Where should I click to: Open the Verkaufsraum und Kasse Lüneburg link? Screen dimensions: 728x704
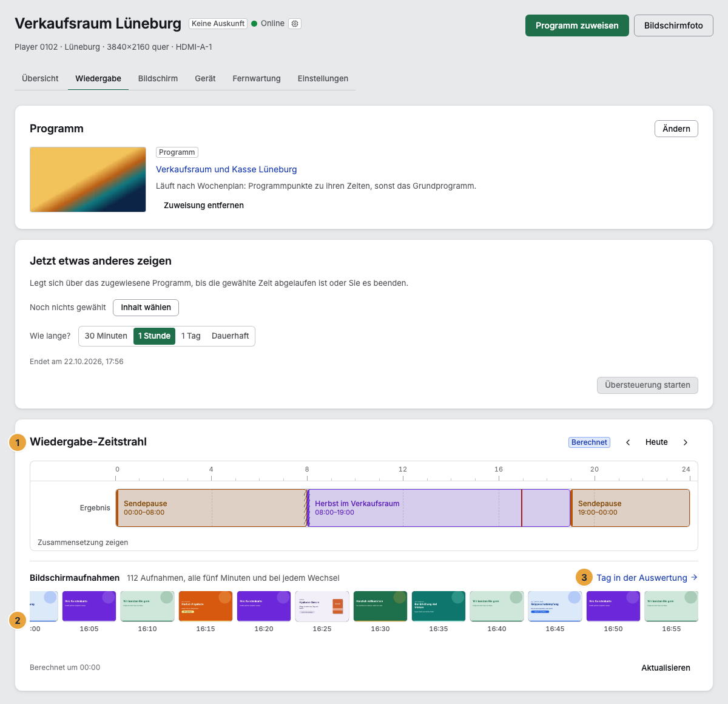pyautogui.click(x=226, y=169)
